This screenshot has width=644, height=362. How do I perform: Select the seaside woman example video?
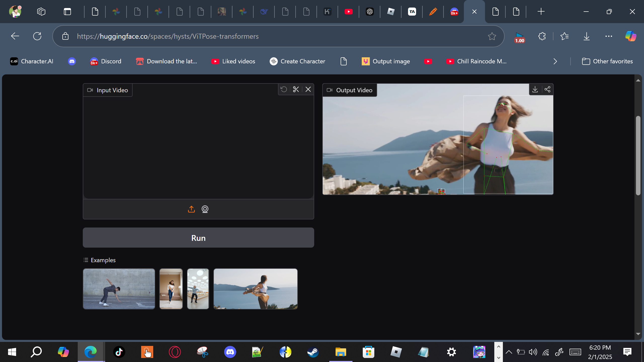pos(255,289)
